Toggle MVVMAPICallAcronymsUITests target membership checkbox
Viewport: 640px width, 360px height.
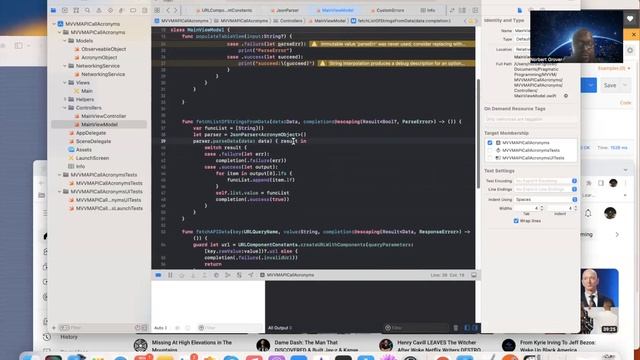[490, 158]
